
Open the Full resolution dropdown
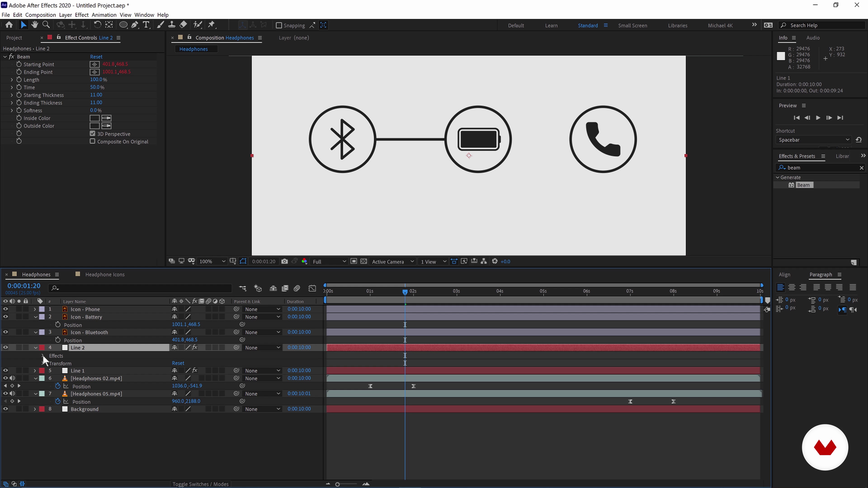click(x=329, y=262)
